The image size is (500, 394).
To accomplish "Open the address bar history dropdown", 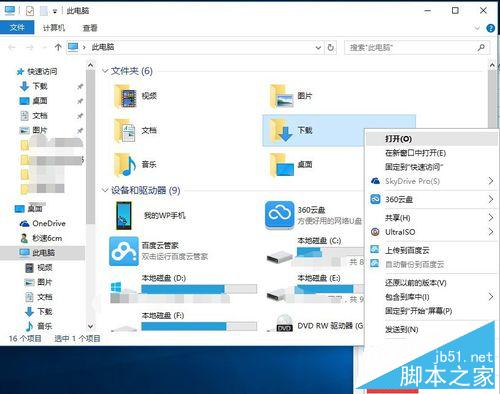I will point(318,48).
